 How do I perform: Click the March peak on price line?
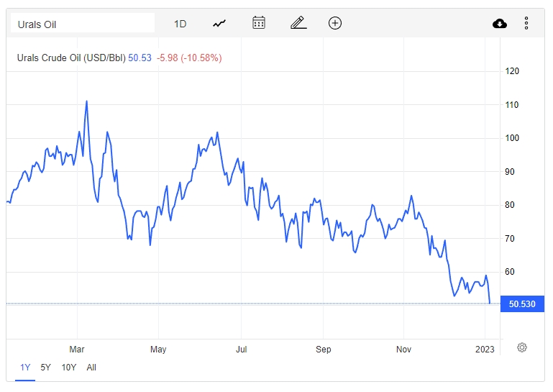[x=86, y=101]
